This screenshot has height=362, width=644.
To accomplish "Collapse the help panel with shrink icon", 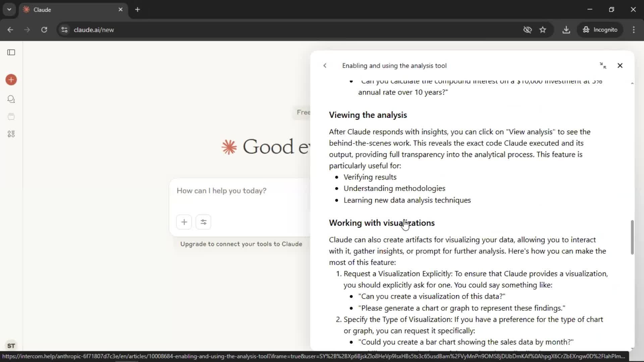I will [603, 66].
